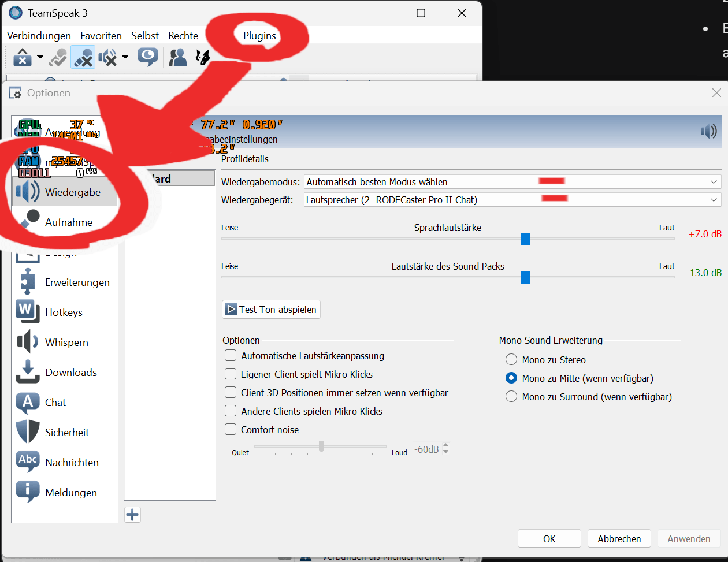Check Client 3D Positionen immer setzen
The image size is (728, 562).
click(x=231, y=393)
